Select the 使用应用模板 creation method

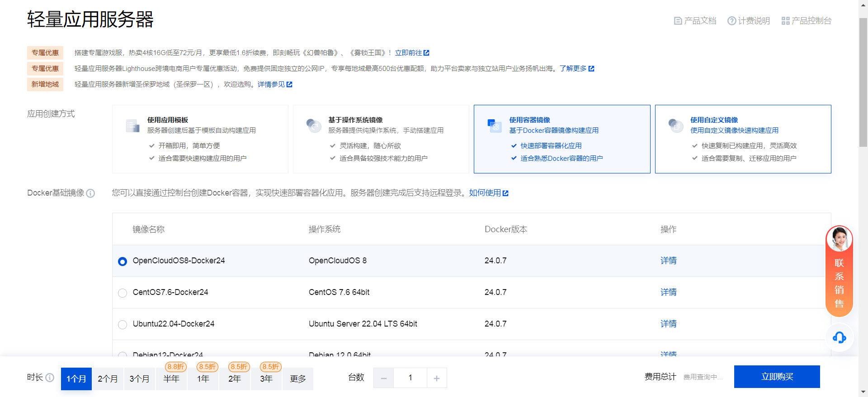pyautogui.click(x=200, y=139)
